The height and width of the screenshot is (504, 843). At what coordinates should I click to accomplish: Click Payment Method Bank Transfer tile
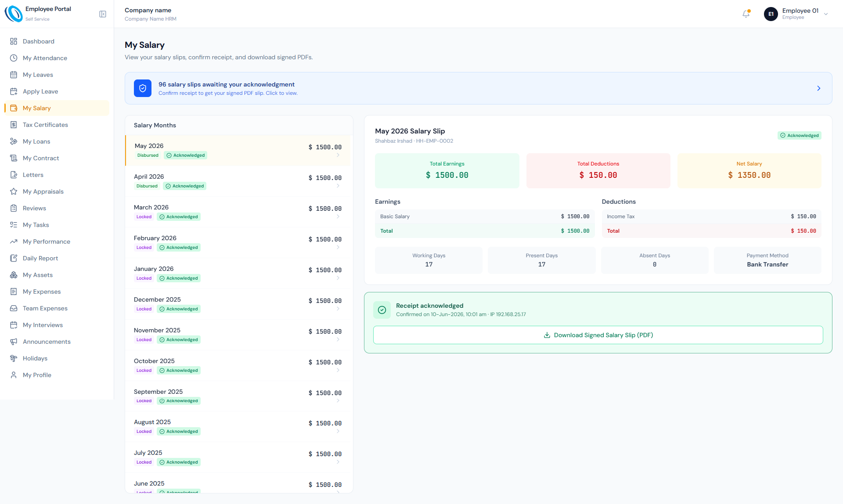coord(767,260)
